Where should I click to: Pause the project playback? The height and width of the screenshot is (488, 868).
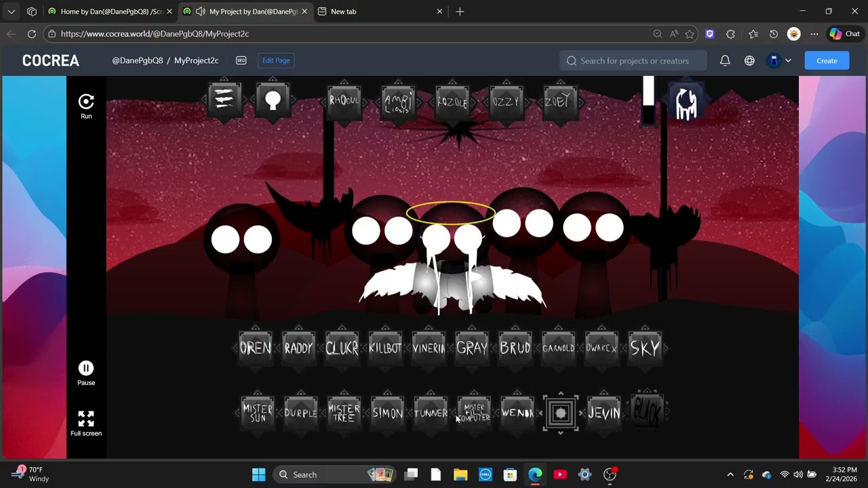tap(86, 373)
